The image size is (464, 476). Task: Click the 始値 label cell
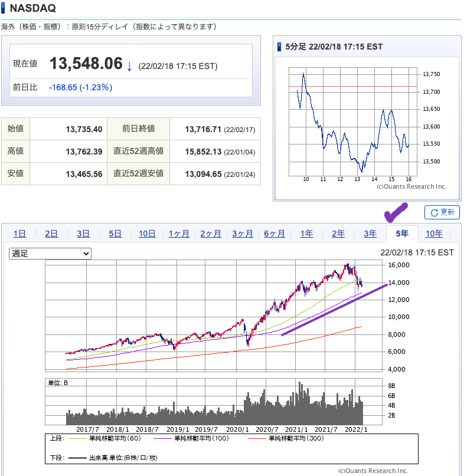pos(15,129)
